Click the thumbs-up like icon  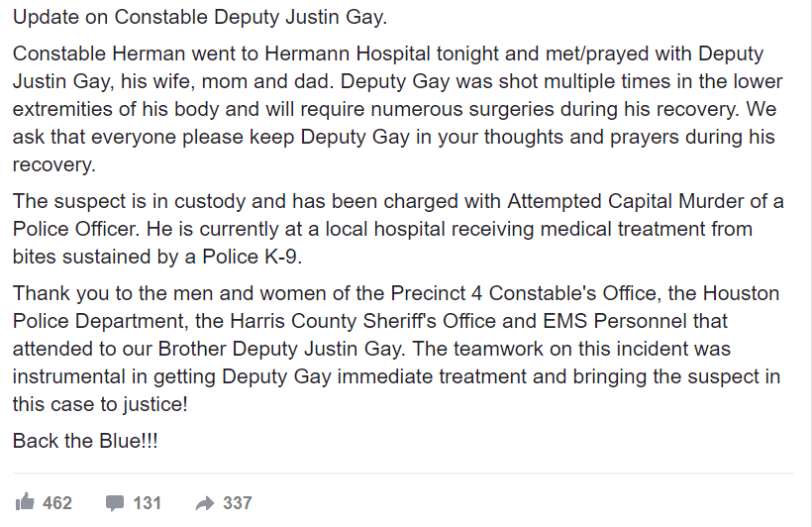pos(25,501)
